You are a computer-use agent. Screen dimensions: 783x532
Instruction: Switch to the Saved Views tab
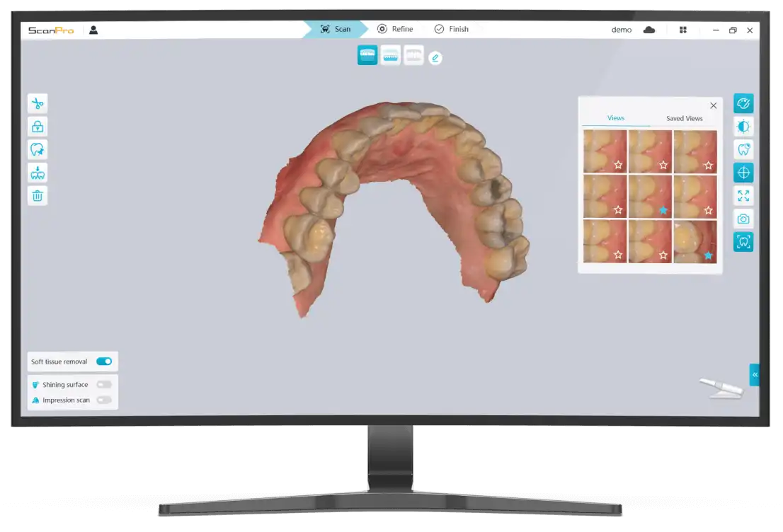pyautogui.click(x=684, y=119)
